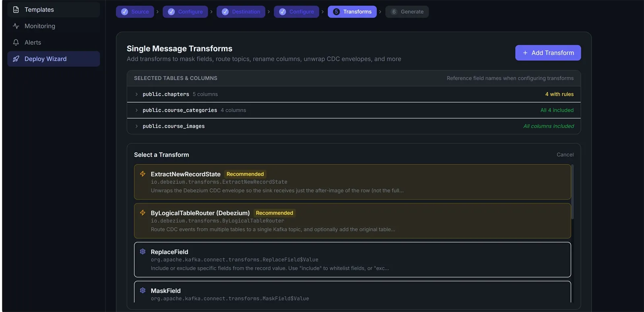Select the ReplaceField transform card

(352, 260)
